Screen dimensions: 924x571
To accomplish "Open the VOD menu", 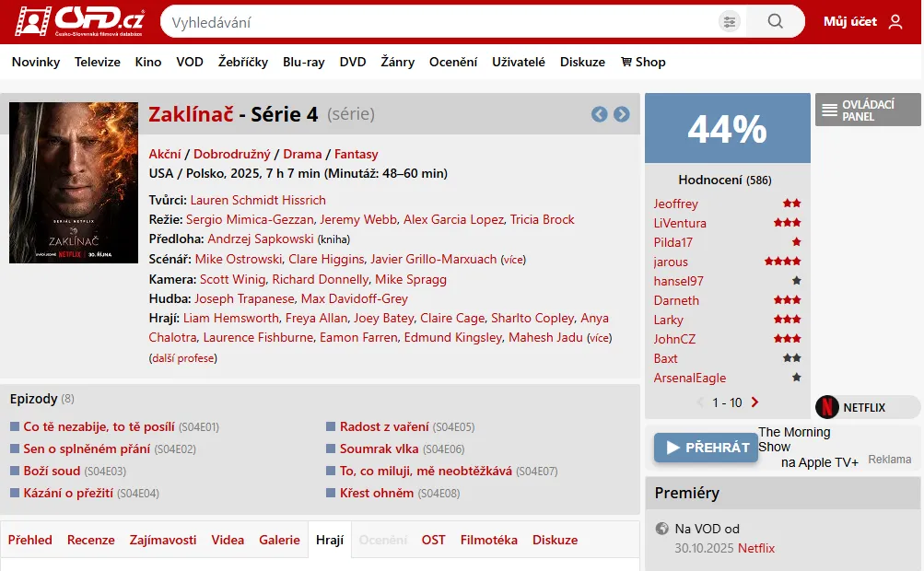I will point(190,62).
